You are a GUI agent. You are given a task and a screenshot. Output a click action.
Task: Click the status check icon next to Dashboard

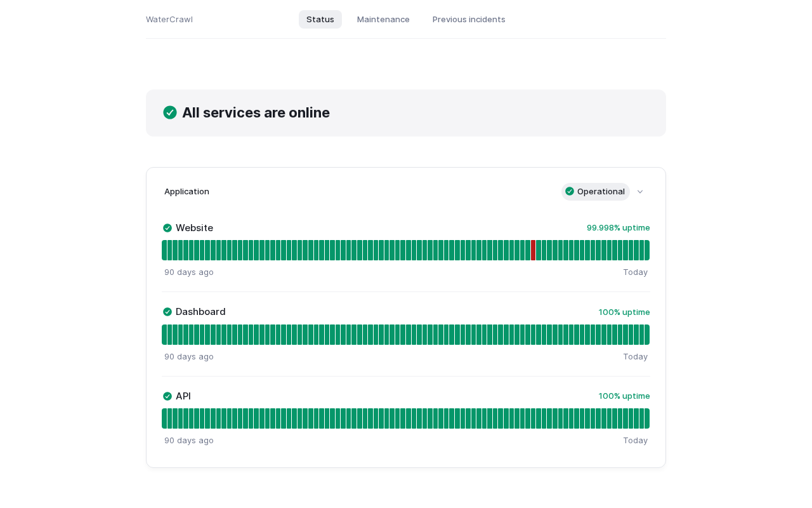coord(167,312)
